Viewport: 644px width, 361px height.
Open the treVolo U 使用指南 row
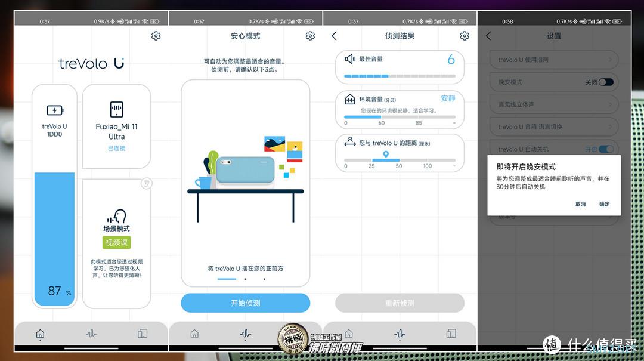click(x=554, y=60)
